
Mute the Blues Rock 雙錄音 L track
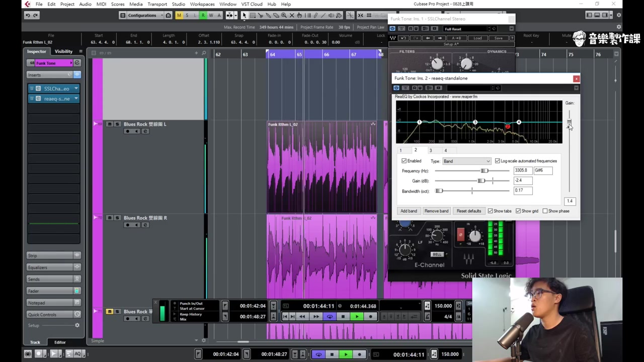pos(109,124)
